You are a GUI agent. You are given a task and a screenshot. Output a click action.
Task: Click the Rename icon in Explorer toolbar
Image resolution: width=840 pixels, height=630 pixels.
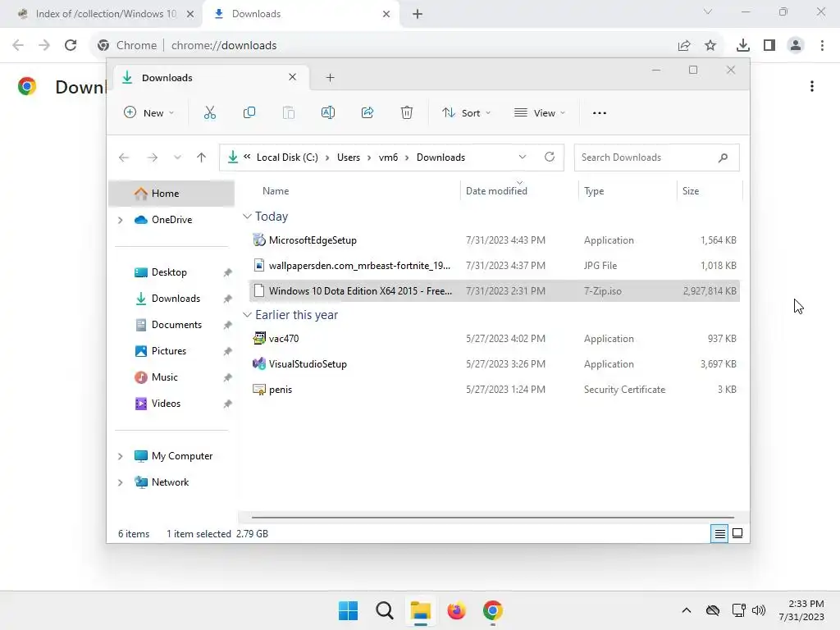[328, 112]
